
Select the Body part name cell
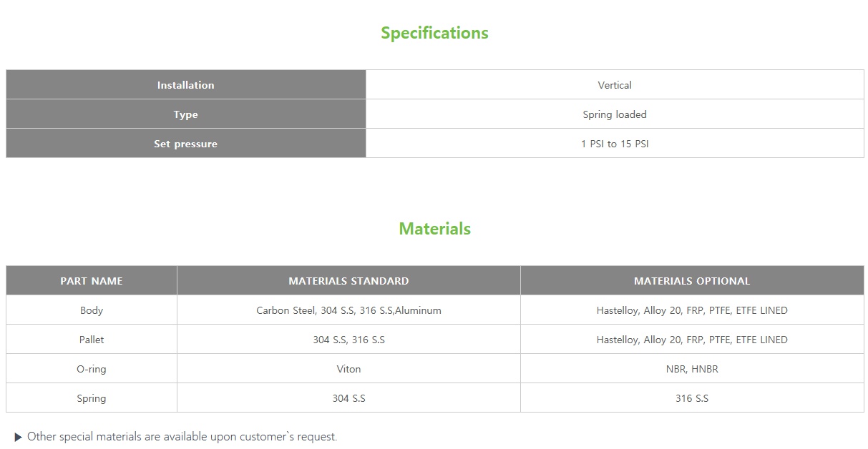click(92, 310)
